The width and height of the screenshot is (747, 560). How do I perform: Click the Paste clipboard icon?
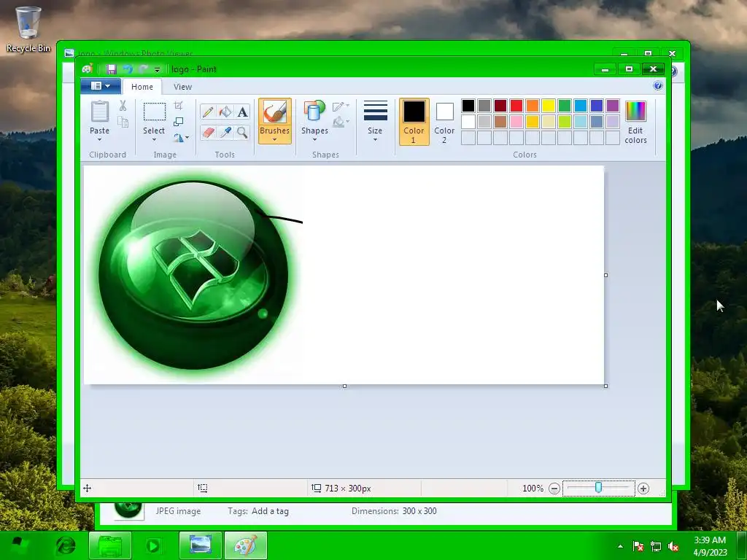99,112
